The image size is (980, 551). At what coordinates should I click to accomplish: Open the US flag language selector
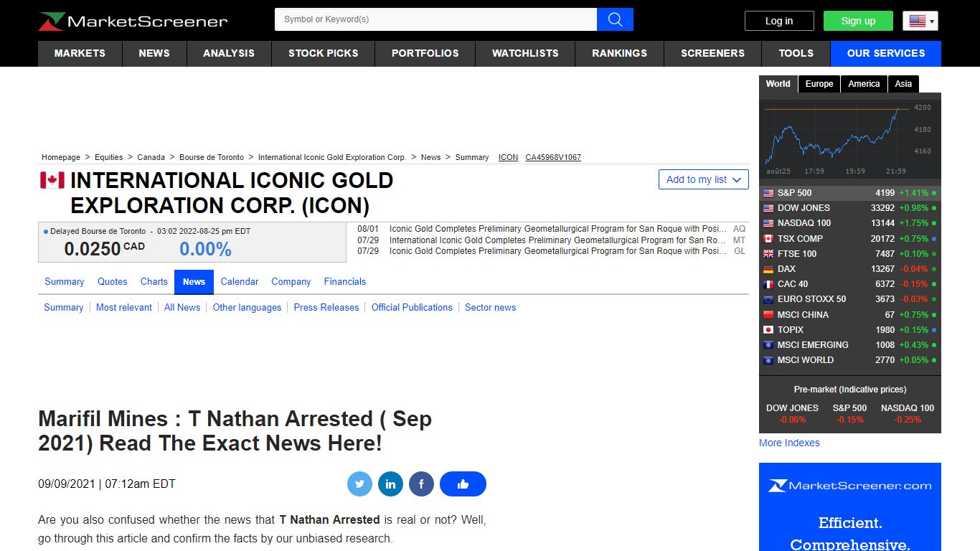(920, 21)
